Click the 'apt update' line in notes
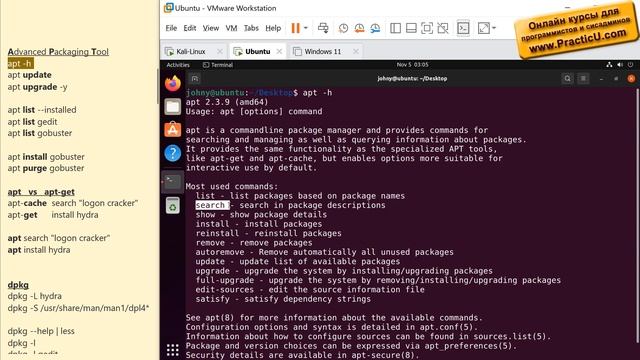 tap(29, 75)
